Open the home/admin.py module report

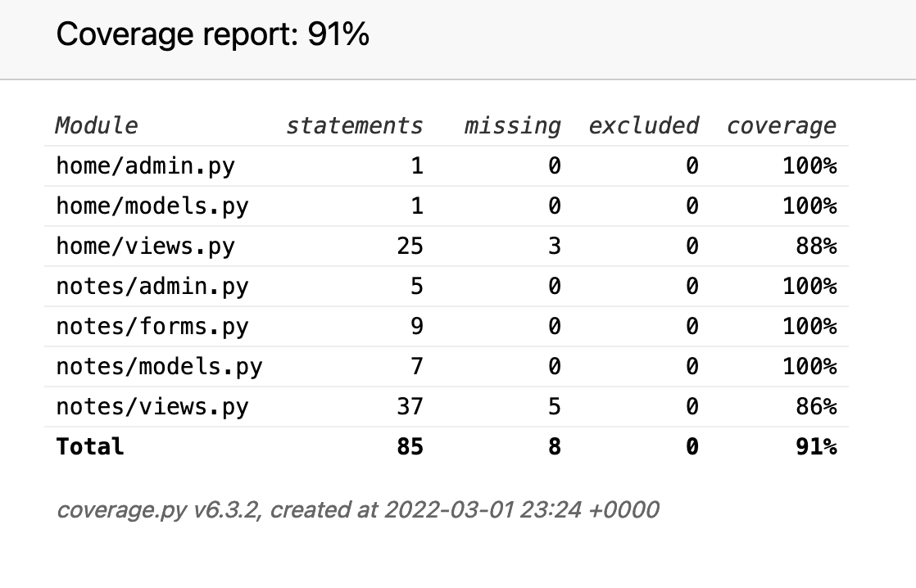145,165
